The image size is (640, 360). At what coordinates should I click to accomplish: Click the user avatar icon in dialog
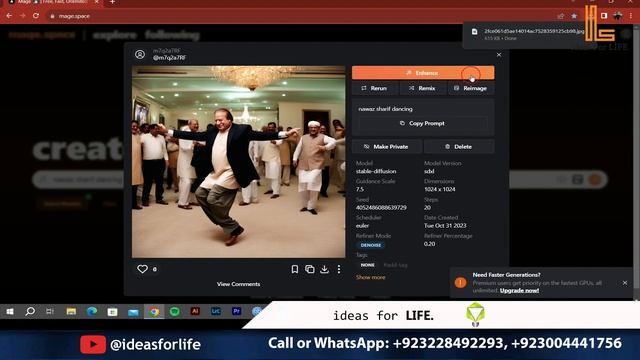coord(140,54)
